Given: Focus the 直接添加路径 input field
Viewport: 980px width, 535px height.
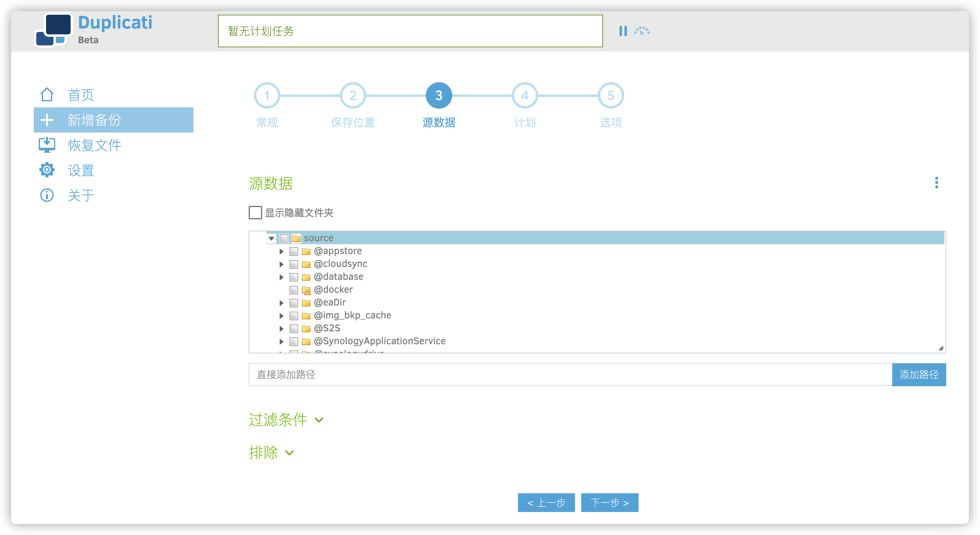Looking at the screenshot, I should tap(570, 375).
